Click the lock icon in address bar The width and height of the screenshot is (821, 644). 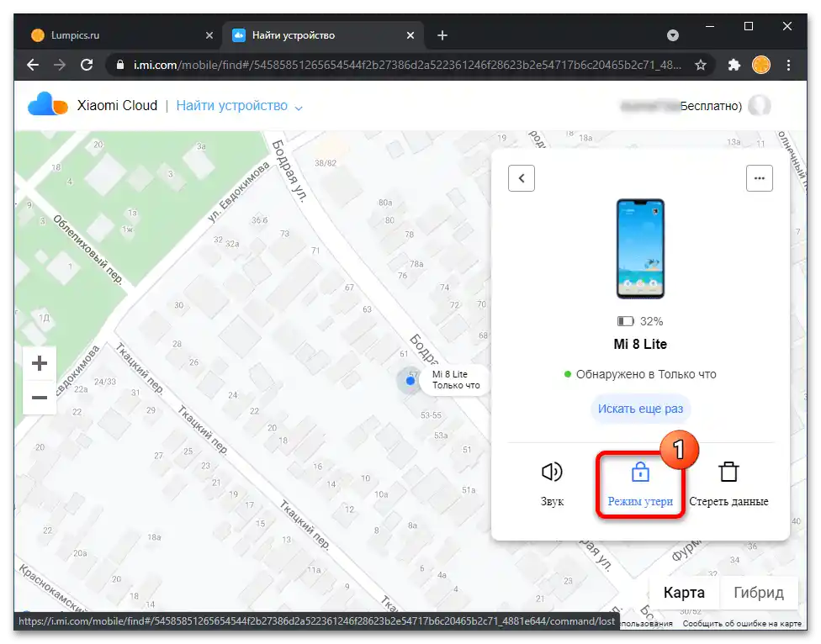pos(120,65)
